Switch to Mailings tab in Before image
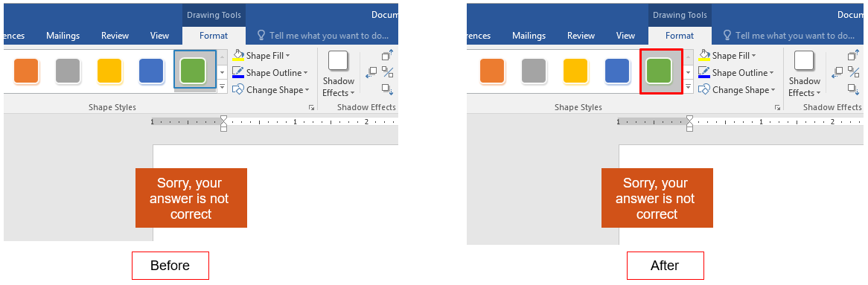Screen dimensions: 868x285 [x=63, y=36]
